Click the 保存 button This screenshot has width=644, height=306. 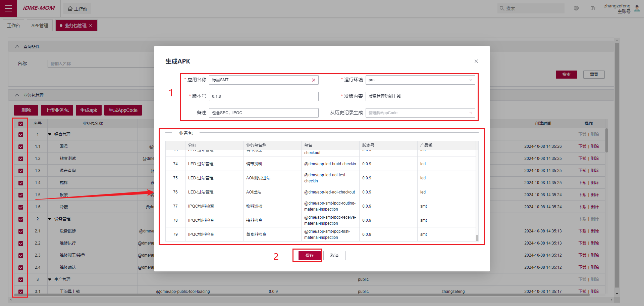(309, 256)
